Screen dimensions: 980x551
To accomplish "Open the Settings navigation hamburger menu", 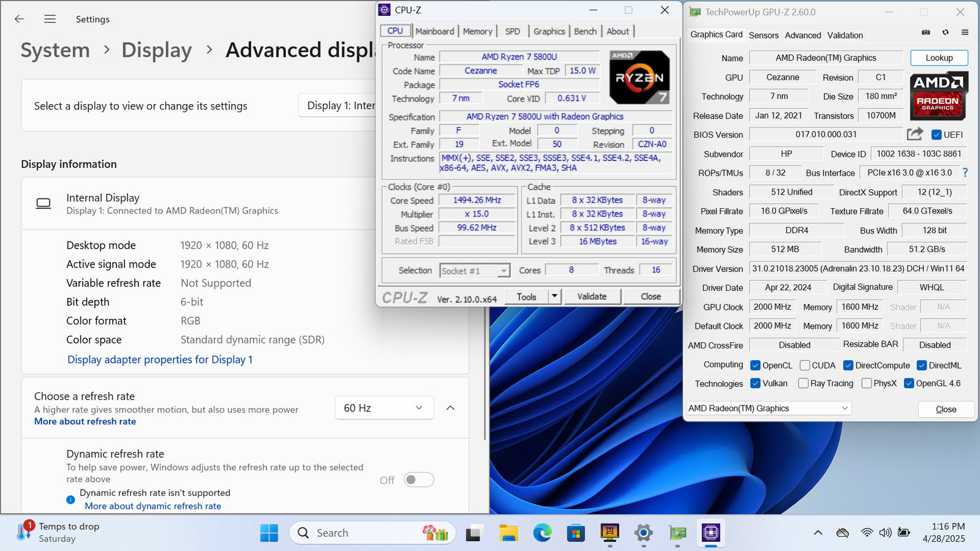I will 50,19.
